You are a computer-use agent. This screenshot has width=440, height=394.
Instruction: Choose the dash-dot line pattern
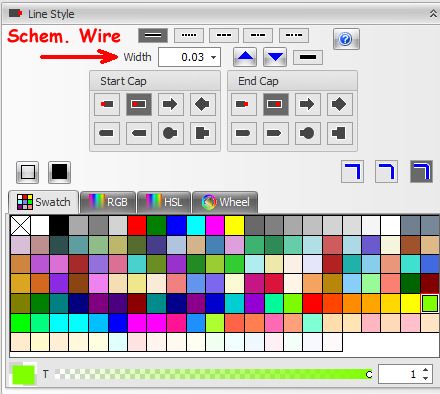point(258,35)
